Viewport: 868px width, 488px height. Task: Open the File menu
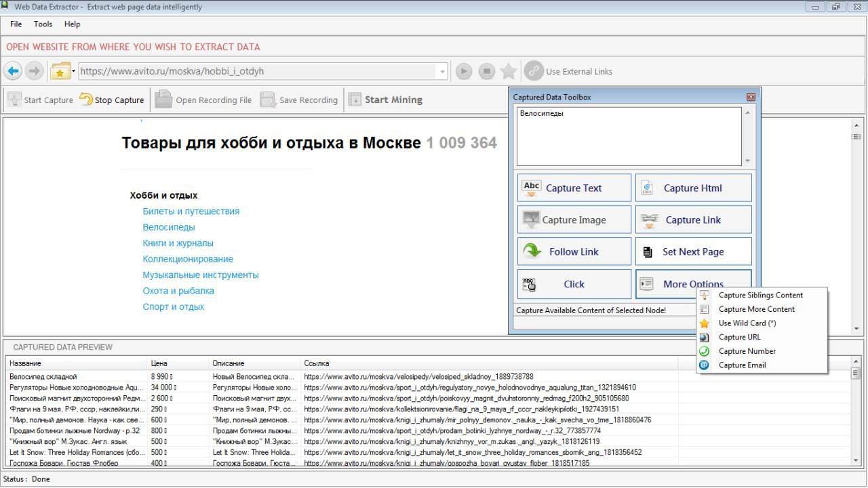click(x=16, y=24)
